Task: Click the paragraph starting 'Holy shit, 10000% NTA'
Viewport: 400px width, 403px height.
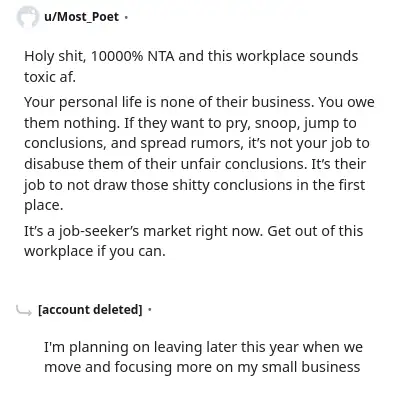Action: click(191, 66)
